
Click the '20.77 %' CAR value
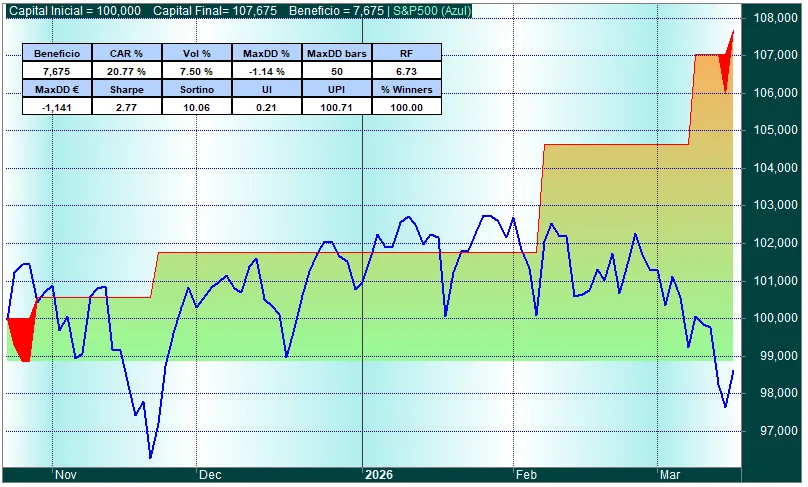[127, 71]
